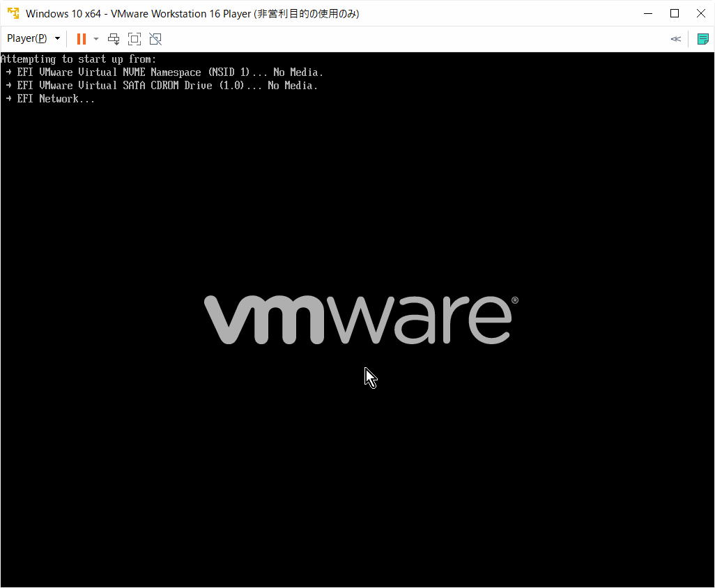Image resolution: width=715 pixels, height=588 pixels.
Task: Expand the suspend button's dropdown arrow
Action: (x=95, y=39)
